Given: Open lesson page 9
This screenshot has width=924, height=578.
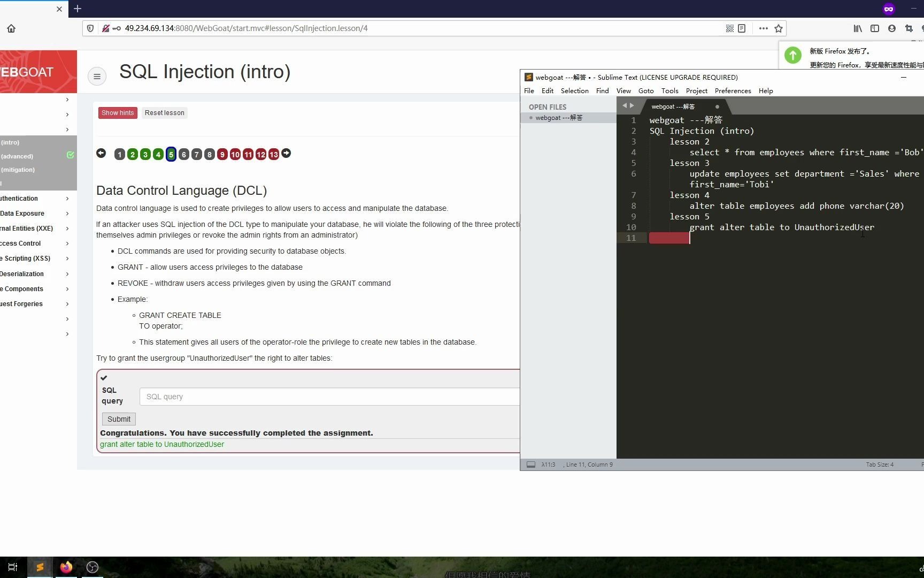Looking at the screenshot, I should point(222,155).
